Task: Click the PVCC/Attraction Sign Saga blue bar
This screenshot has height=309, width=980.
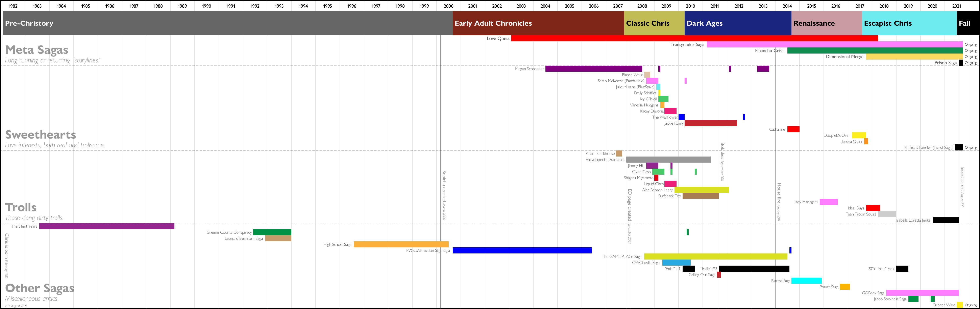Action: coord(521,250)
